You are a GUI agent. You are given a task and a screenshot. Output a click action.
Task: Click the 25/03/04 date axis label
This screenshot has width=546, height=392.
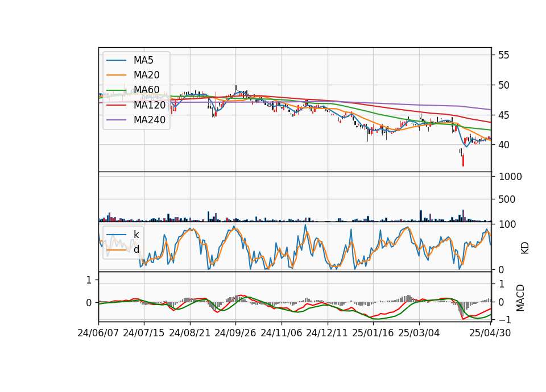pyautogui.click(x=419, y=333)
